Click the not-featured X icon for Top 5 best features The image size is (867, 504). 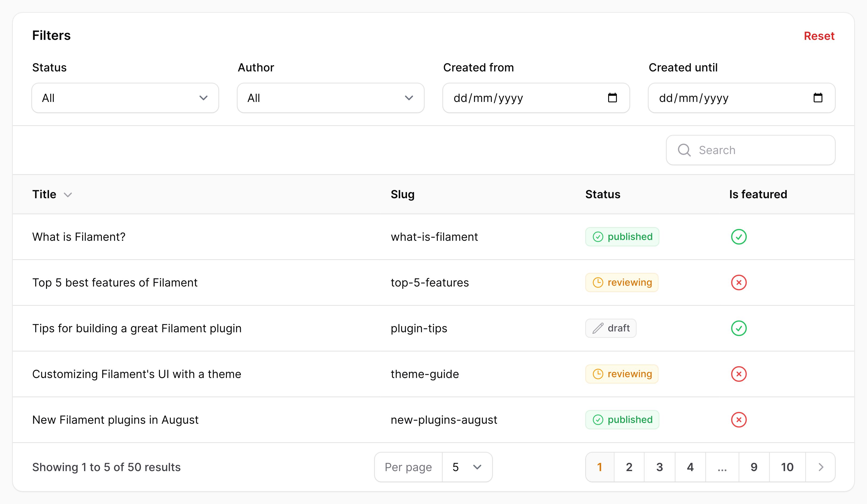pyautogui.click(x=739, y=282)
